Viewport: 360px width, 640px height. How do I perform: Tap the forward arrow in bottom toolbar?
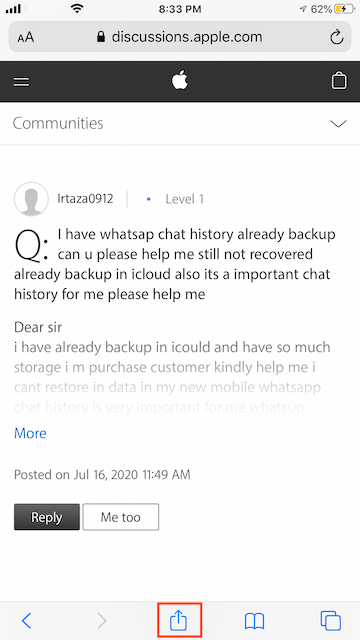coord(102,621)
